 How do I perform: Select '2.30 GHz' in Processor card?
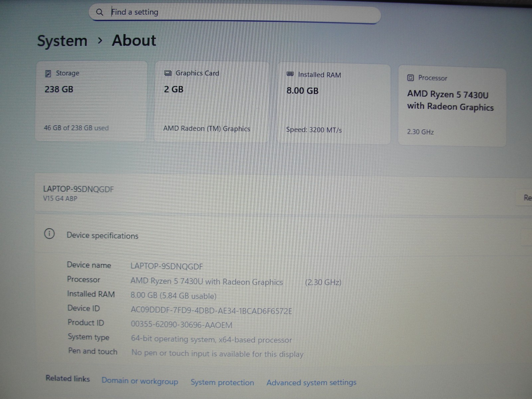click(420, 132)
